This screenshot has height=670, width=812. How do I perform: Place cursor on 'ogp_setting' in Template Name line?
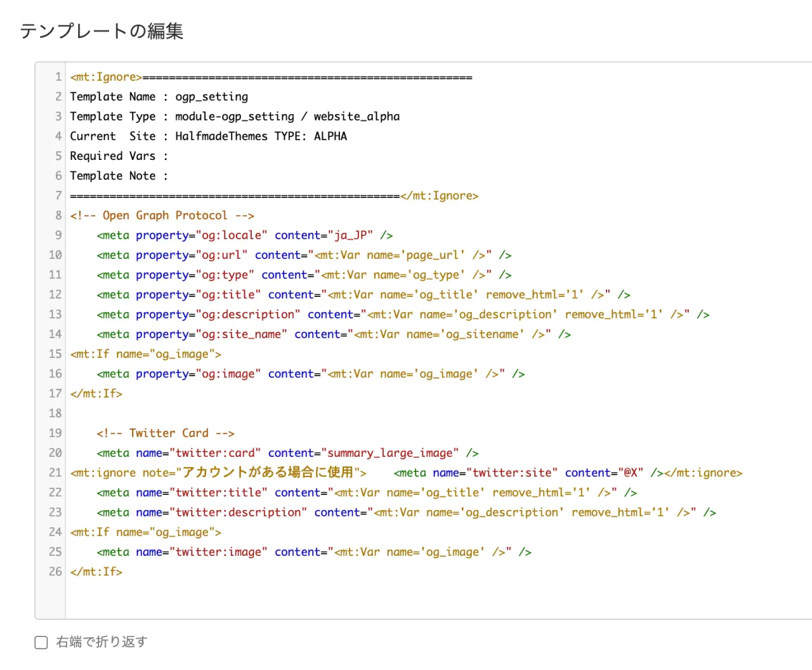click(211, 96)
